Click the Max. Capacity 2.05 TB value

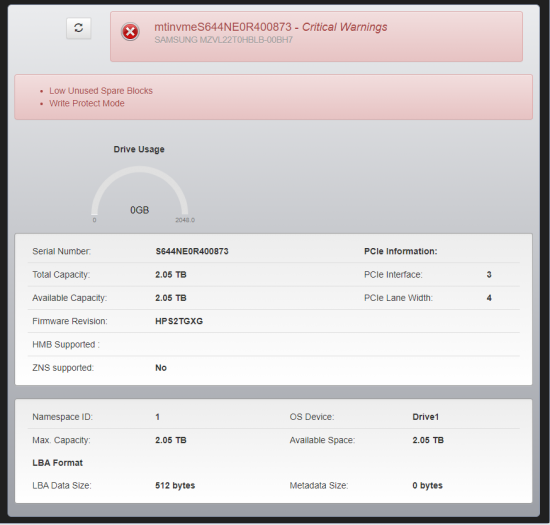(171, 440)
